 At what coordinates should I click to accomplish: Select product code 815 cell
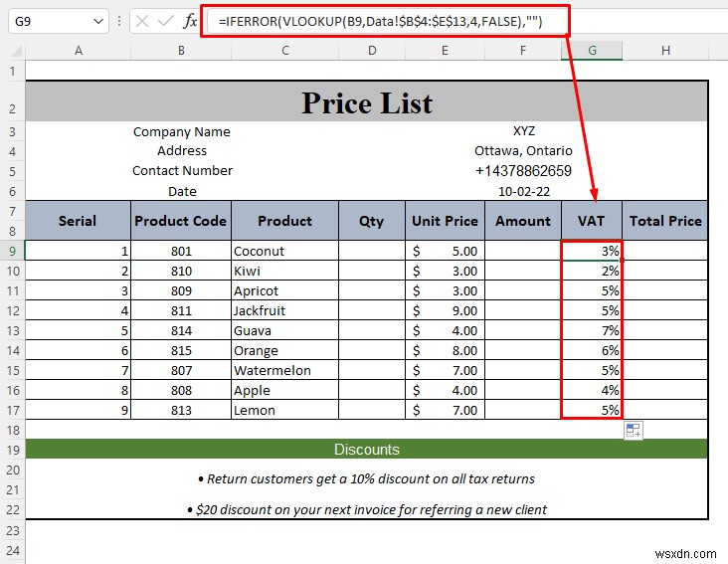point(181,351)
